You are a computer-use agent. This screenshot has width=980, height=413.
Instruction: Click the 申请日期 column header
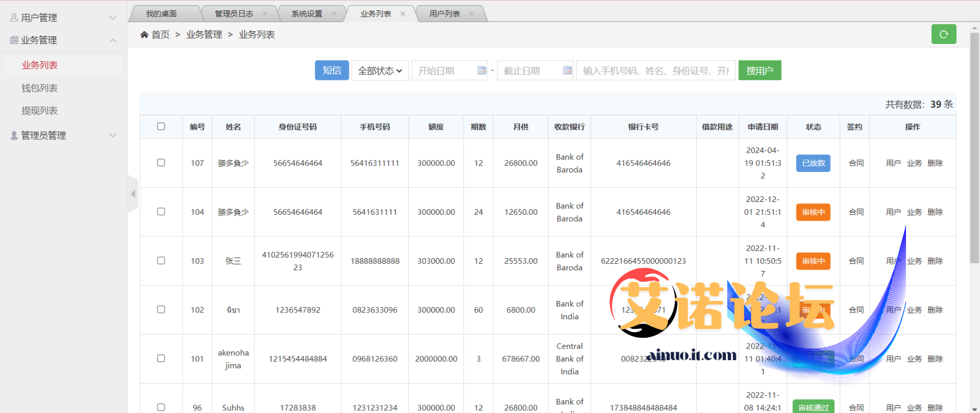tap(763, 127)
